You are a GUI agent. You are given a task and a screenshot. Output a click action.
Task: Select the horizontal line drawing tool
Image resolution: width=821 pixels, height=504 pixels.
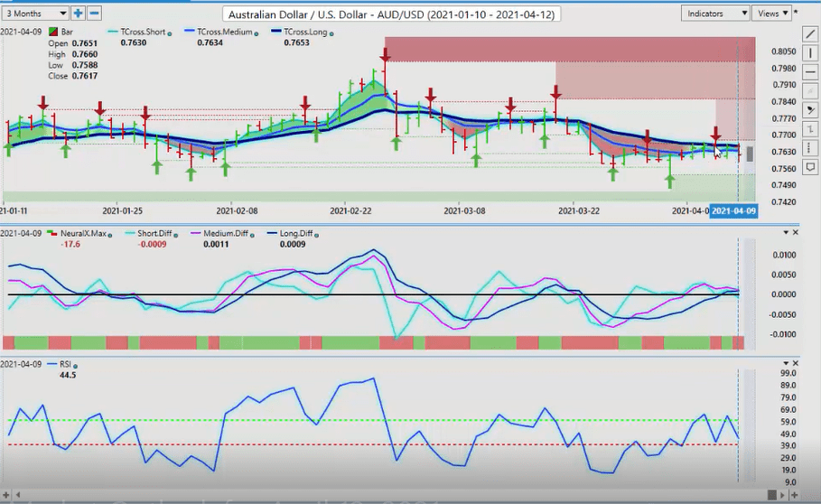click(x=809, y=71)
